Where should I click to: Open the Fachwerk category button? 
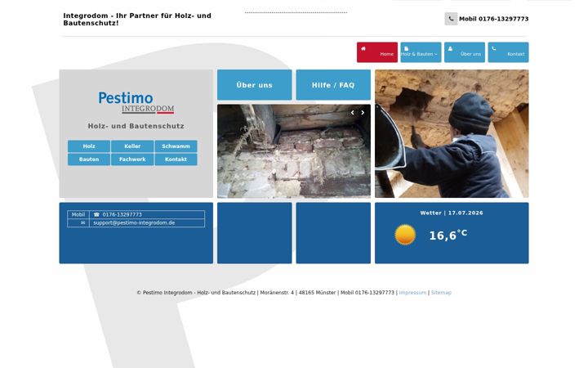point(132,159)
